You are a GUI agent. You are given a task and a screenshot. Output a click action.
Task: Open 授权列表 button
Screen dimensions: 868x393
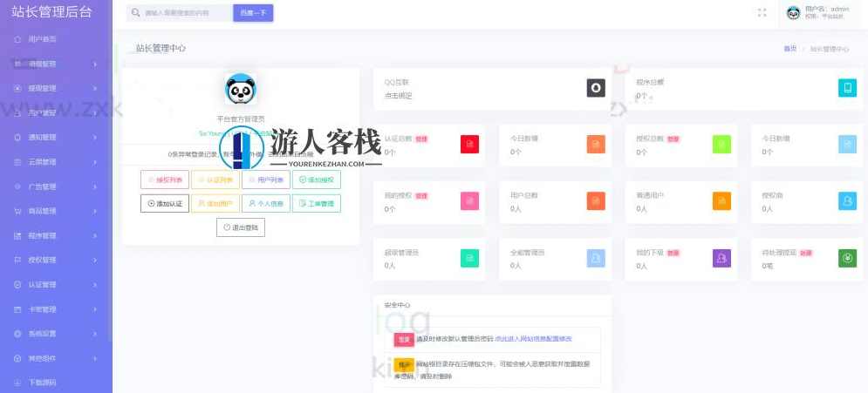coord(165,180)
